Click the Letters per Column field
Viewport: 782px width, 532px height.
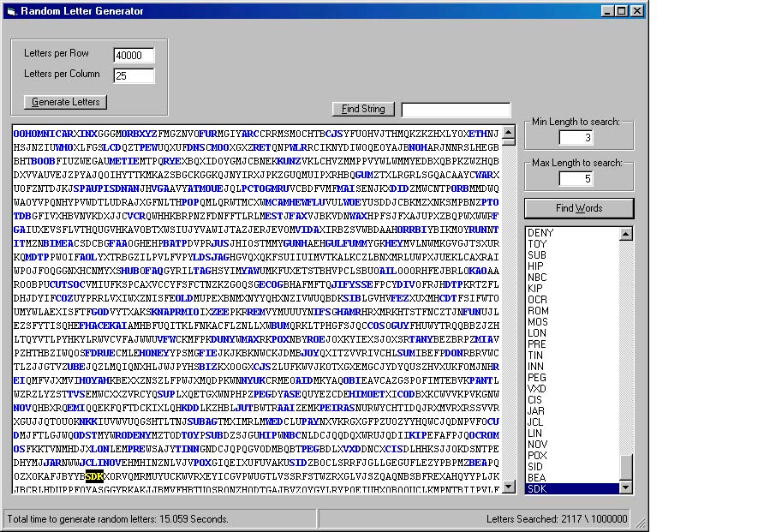(134, 75)
